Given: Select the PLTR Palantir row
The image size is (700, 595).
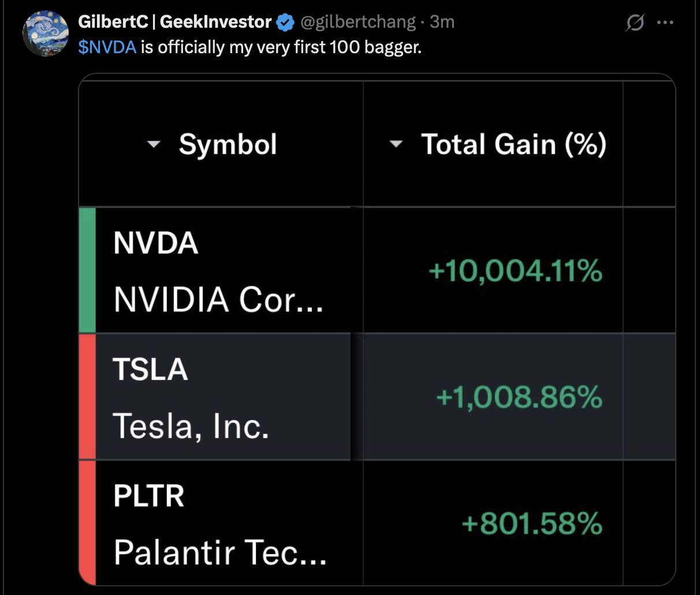Looking at the screenshot, I should (377, 523).
